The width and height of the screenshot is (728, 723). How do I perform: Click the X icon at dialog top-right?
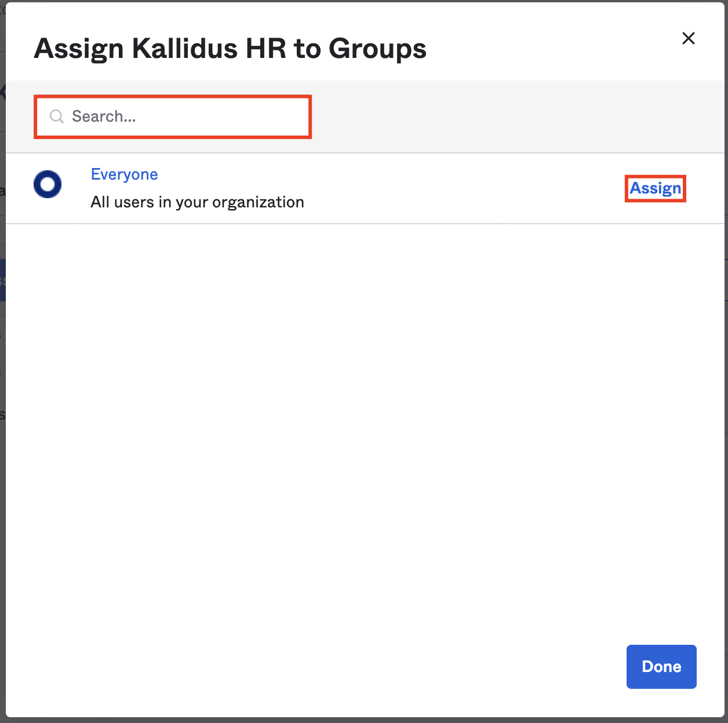688,38
